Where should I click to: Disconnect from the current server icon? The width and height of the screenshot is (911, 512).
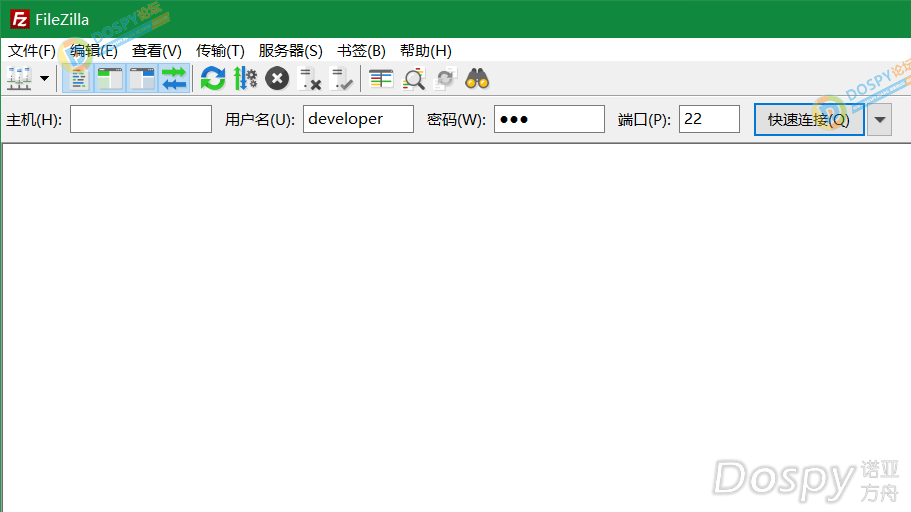[309, 78]
